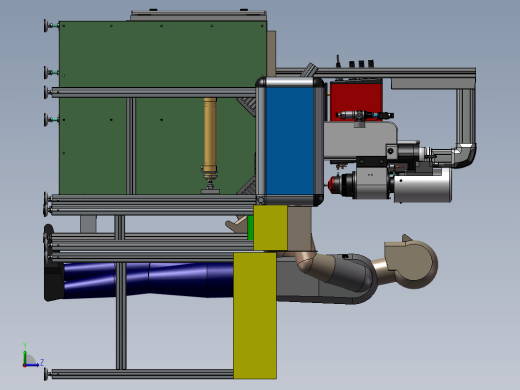The image size is (520, 390).
Task: Select the silver cylindrical motor
Action: pyautogui.click(x=423, y=185)
